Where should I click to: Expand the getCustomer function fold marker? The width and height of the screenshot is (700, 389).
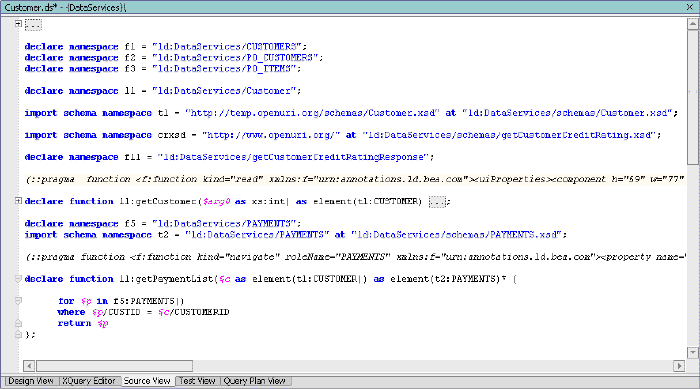(x=18, y=201)
